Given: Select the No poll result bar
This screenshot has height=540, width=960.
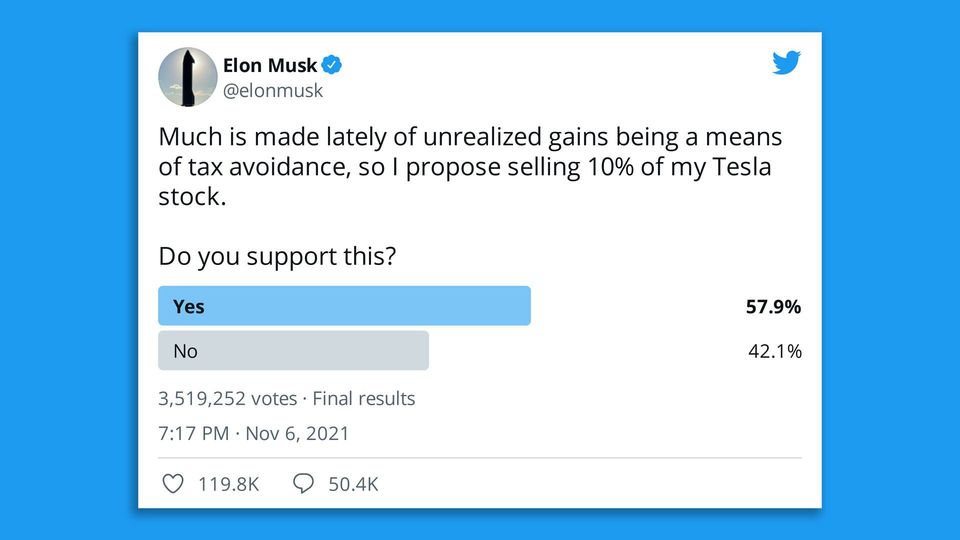Looking at the screenshot, I should pos(293,351).
